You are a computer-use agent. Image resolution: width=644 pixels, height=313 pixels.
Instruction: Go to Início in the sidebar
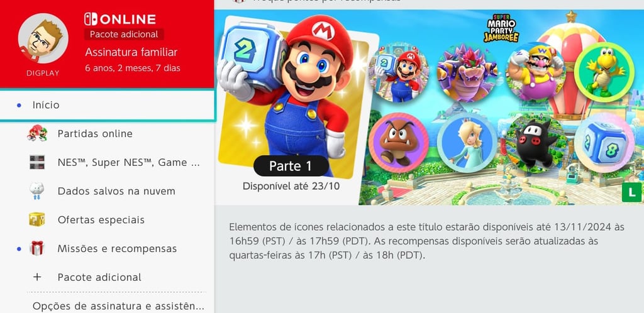[x=107, y=105]
